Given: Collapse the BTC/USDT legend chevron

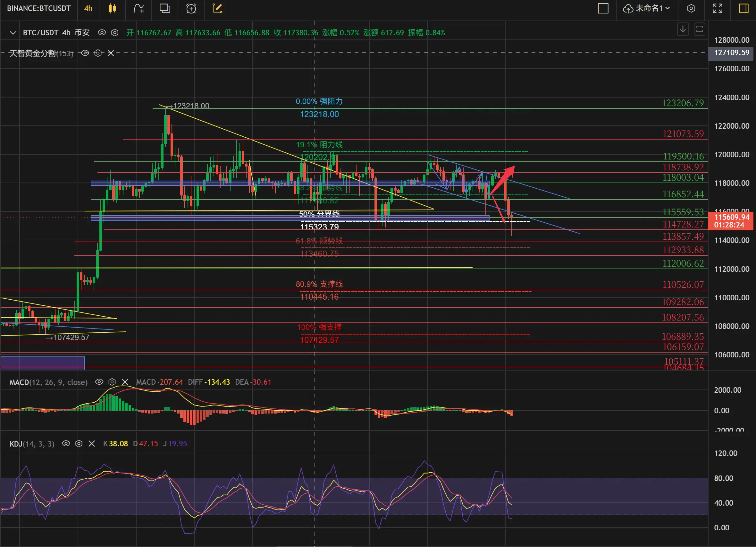Looking at the screenshot, I should (x=13, y=33).
